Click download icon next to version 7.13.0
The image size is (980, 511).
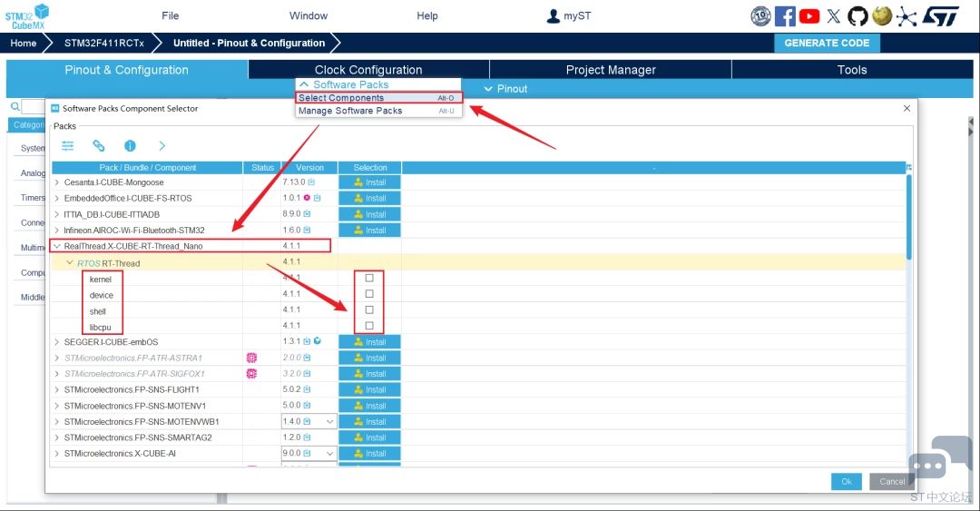coord(311,182)
